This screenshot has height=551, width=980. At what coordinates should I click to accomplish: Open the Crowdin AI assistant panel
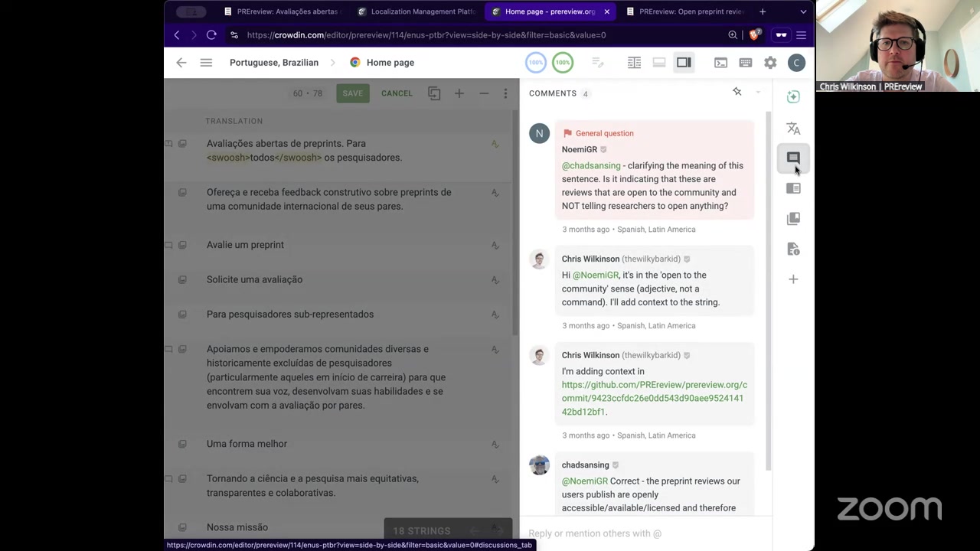793,96
